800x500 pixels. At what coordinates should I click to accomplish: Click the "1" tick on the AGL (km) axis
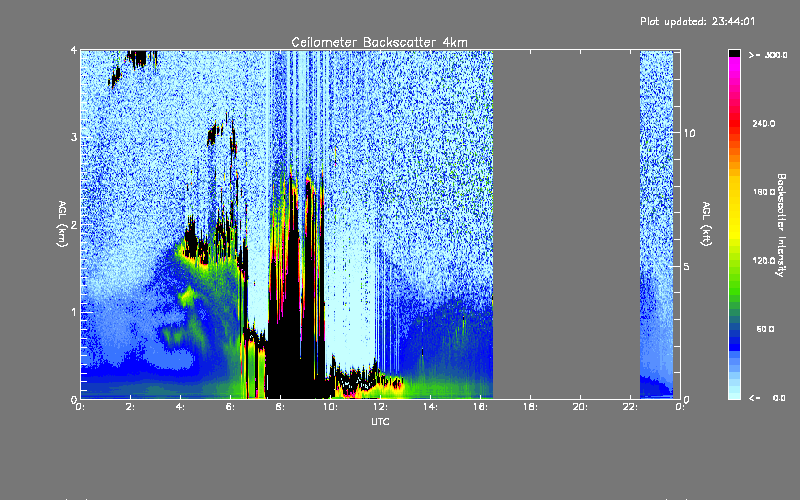click(74, 312)
